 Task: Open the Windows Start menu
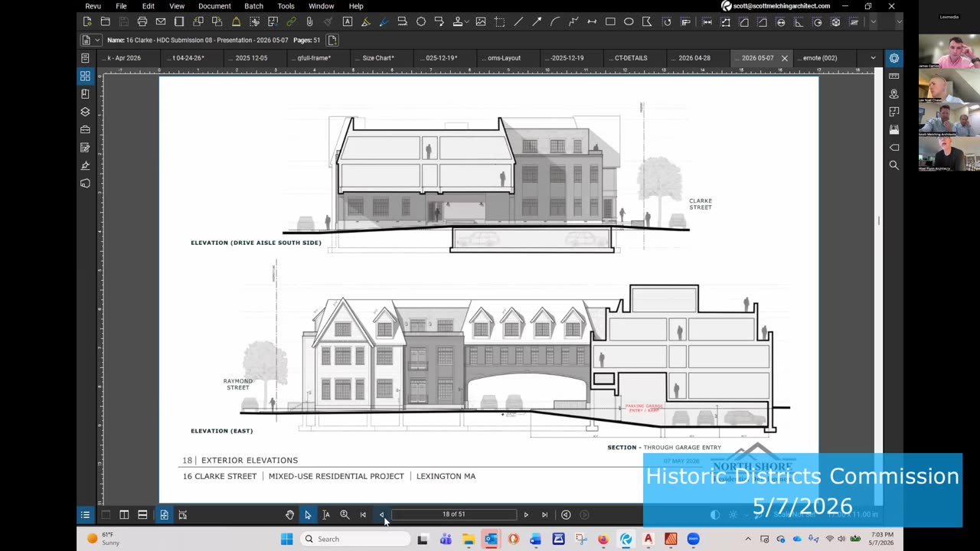286,540
